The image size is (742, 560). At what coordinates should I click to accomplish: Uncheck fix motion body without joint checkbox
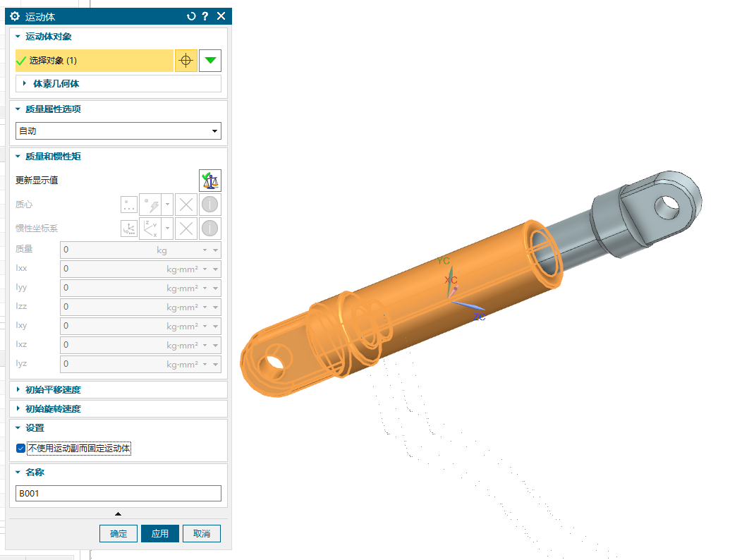[x=20, y=448]
